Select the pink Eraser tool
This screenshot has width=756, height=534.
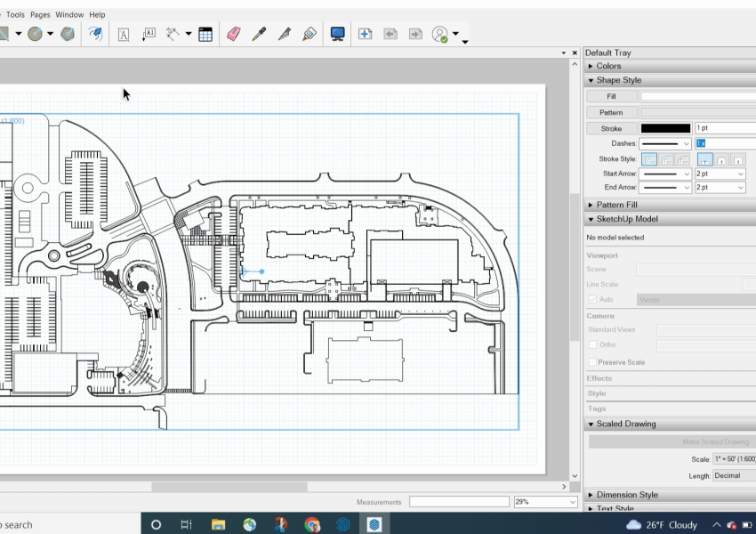point(234,34)
